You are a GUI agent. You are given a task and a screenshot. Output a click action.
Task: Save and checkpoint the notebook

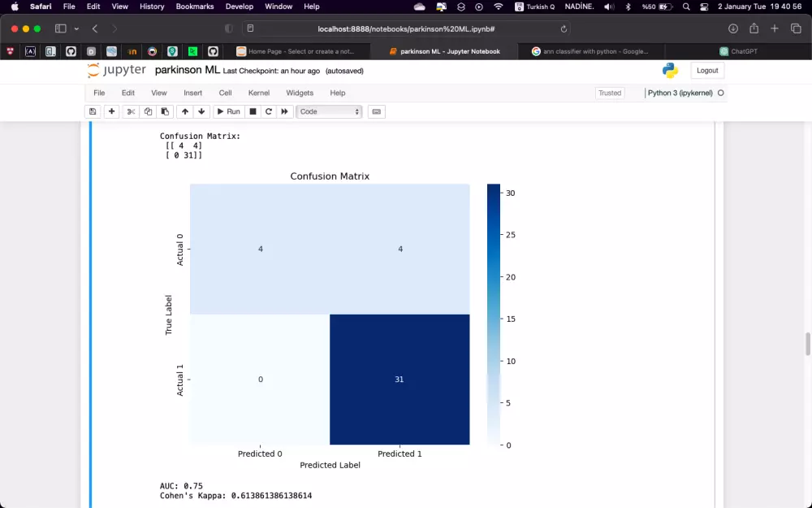[x=93, y=111]
